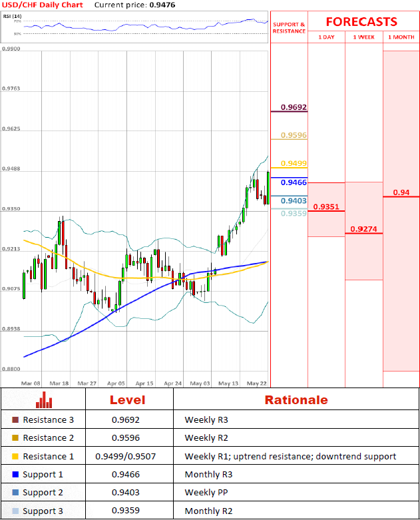Image resolution: width=420 pixels, height=520 pixels.
Task: Click the Support 1 blue color swatch
Action: point(15,475)
